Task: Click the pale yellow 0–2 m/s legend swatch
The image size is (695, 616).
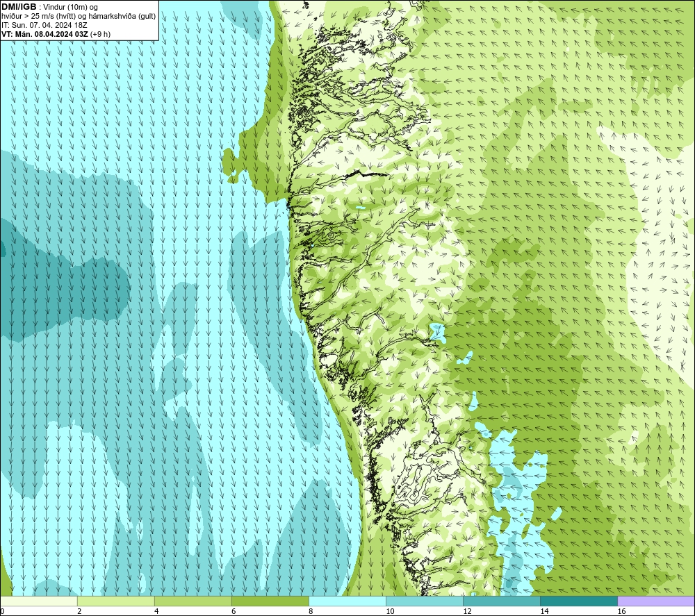Action: click(x=39, y=601)
